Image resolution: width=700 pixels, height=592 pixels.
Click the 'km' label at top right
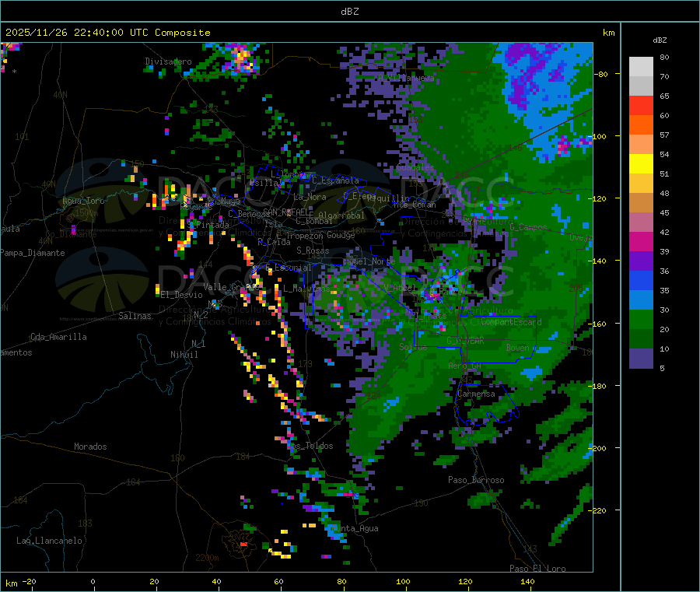(x=608, y=33)
